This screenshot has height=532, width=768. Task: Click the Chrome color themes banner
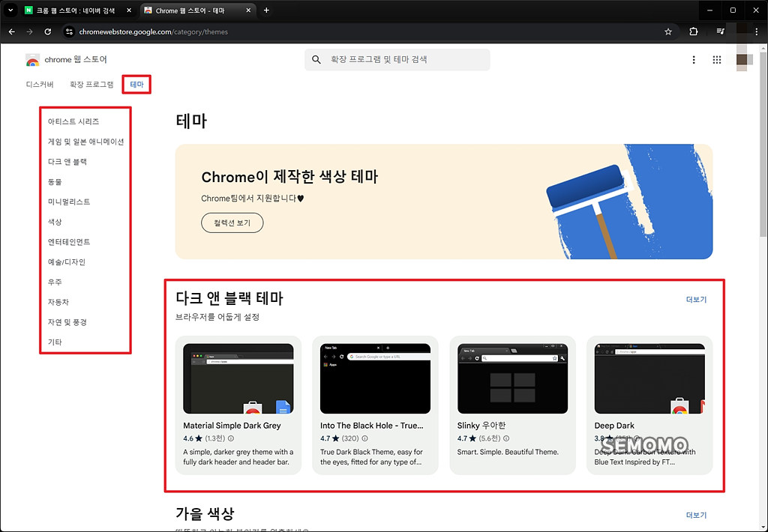[444, 201]
